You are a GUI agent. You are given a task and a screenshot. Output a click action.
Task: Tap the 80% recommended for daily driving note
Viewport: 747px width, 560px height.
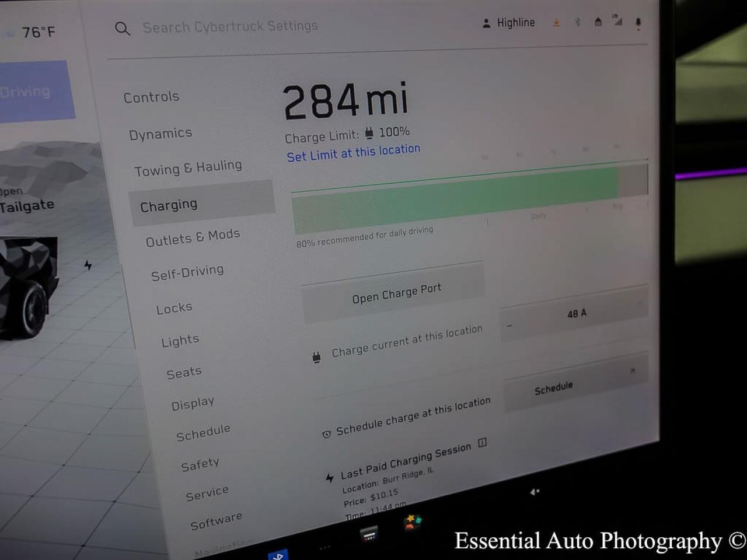click(x=365, y=237)
